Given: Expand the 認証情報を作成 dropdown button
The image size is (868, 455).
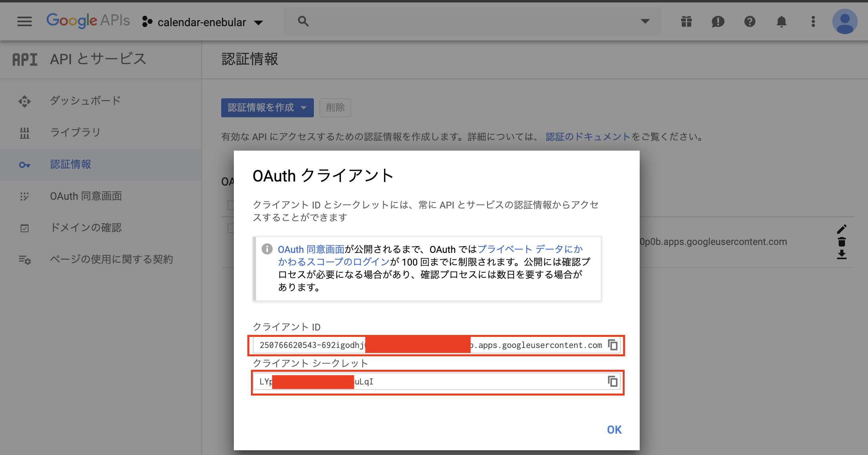Looking at the screenshot, I should click(x=268, y=108).
